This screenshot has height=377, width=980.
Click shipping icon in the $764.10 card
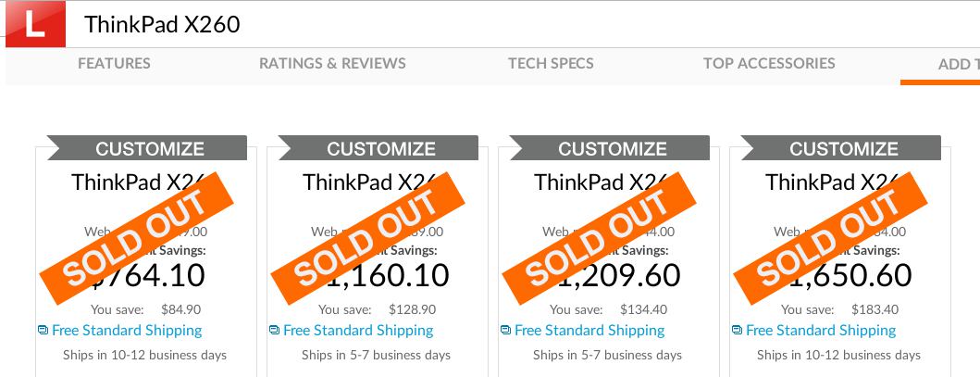(43, 331)
